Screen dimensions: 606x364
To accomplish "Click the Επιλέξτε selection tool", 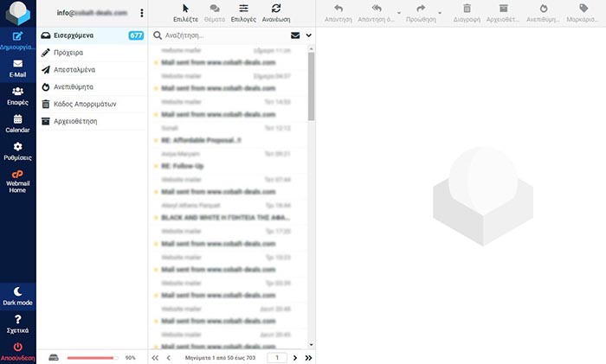I will [x=185, y=12].
